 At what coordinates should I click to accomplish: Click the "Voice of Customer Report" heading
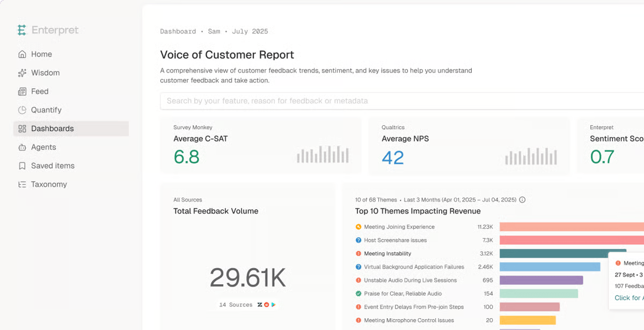point(227,55)
